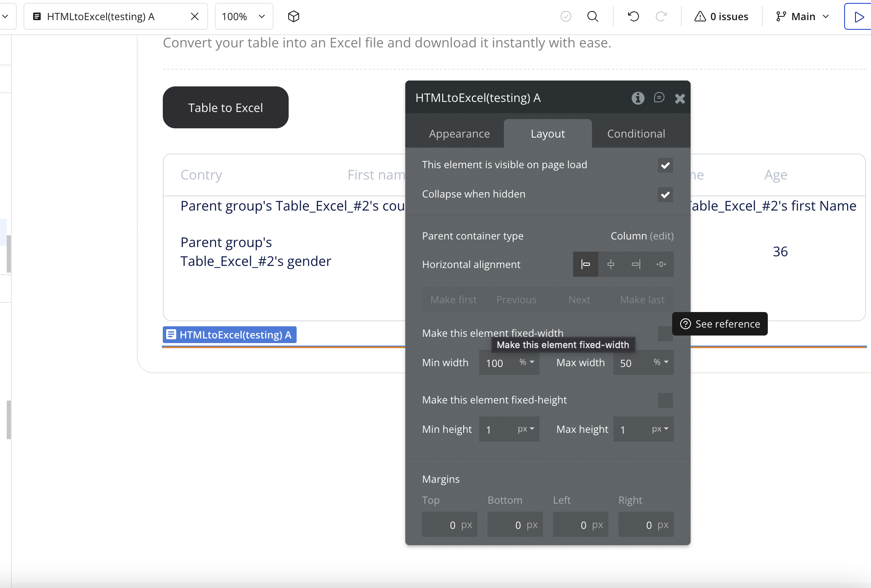Screen dimensions: 871x588
Task: Open Min width unit dropdown
Action: coord(527,362)
